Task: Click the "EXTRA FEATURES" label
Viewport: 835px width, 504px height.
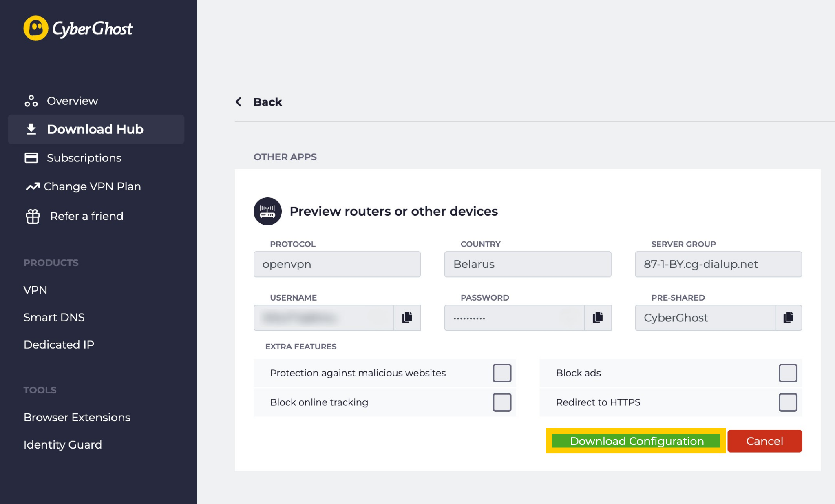Action: [x=301, y=347]
